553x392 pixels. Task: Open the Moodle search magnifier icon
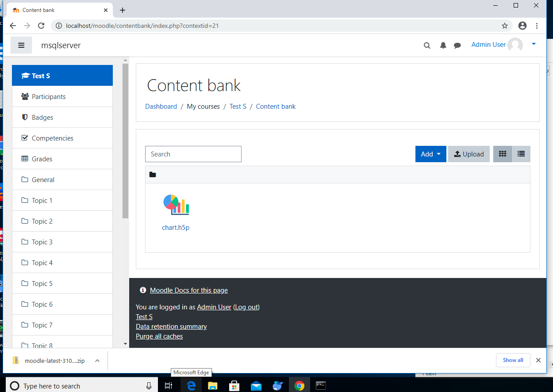(x=427, y=45)
